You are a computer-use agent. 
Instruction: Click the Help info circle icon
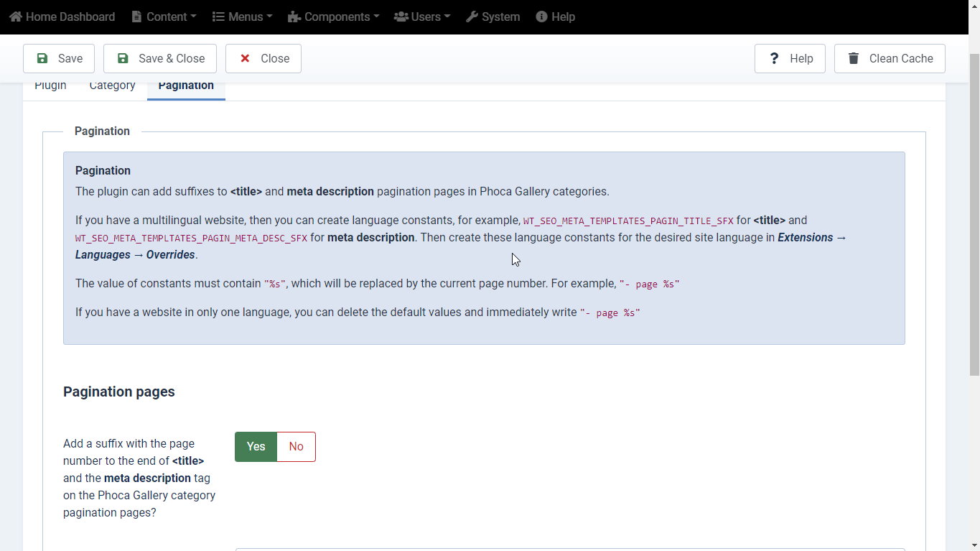point(541,17)
